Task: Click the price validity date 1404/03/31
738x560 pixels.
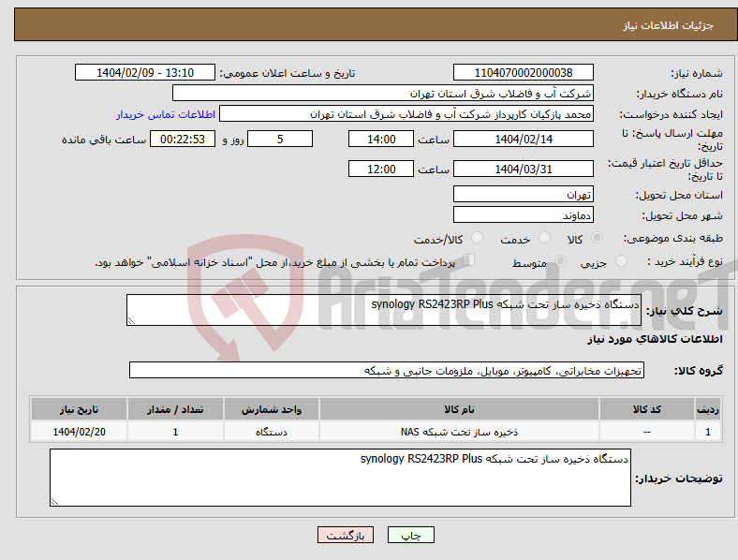Action: pos(524,169)
